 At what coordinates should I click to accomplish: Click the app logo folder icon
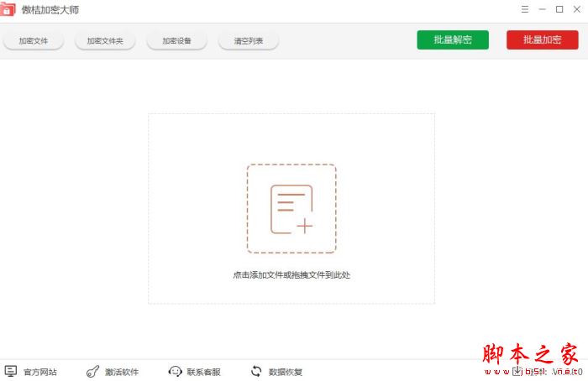tap(8, 10)
